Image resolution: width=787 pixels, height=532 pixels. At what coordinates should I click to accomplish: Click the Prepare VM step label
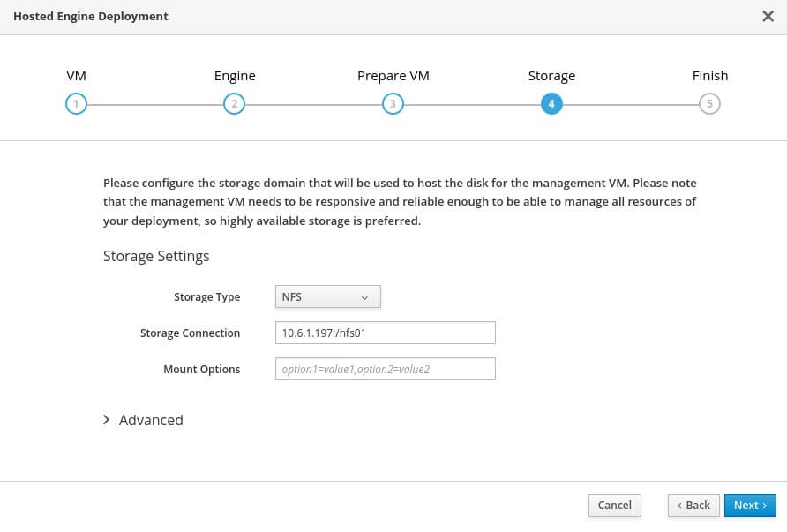393,76
